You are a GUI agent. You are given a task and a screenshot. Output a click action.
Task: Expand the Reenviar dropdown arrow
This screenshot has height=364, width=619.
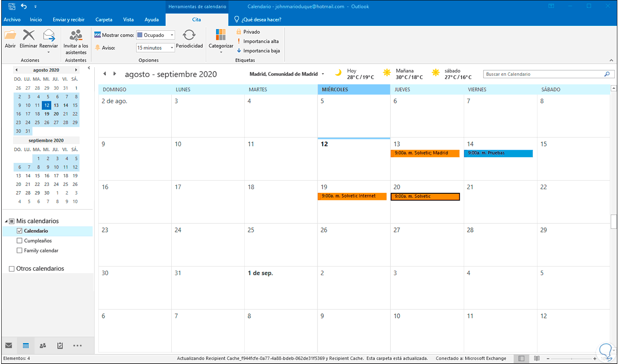[49, 52]
